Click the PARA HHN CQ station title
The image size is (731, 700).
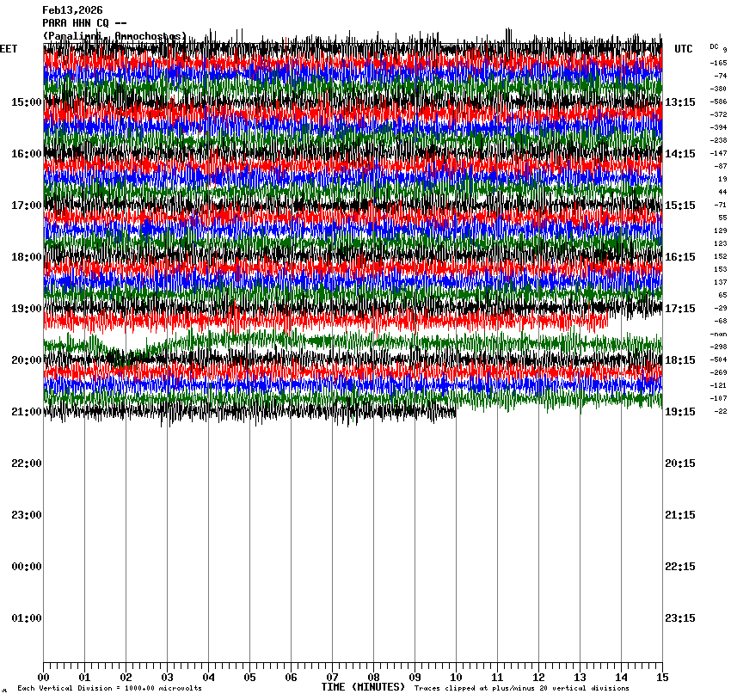coord(85,23)
